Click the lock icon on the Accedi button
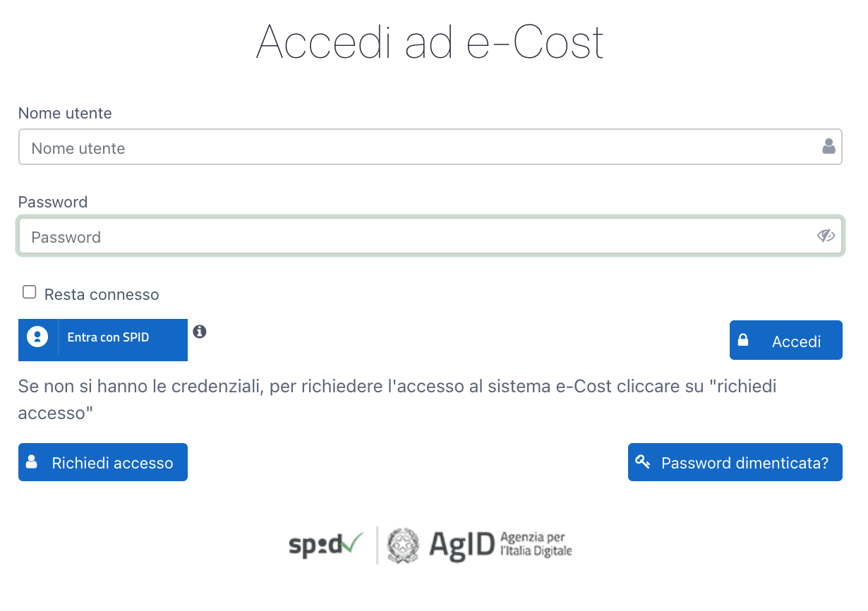This screenshot has height=611, width=868. [743, 340]
